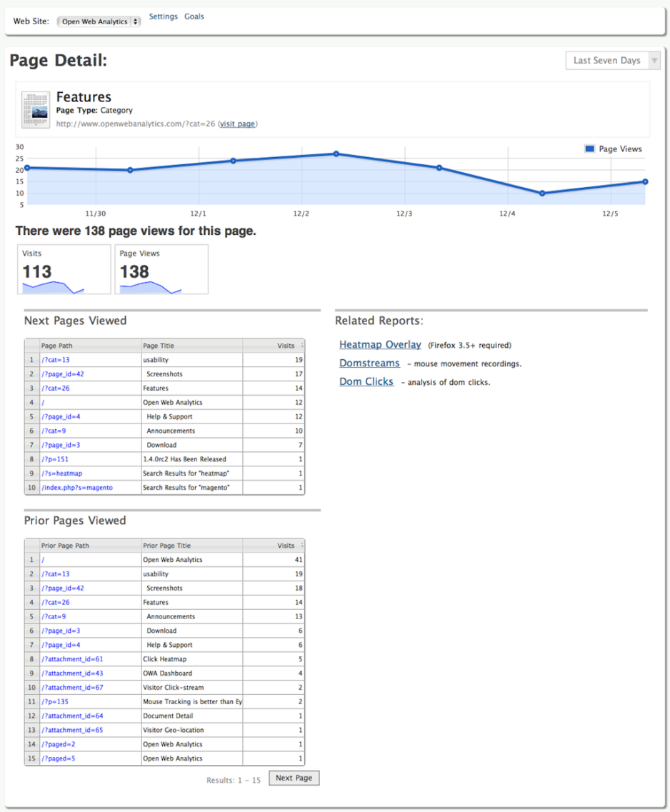The height and width of the screenshot is (812, 670).
Task: Click the visit page link
Action: tap(237, 124)
